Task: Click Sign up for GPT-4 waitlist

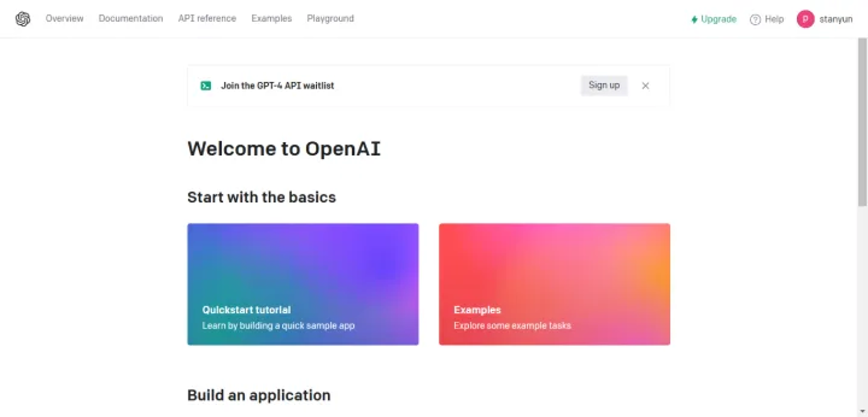Action: click(604, 85)
